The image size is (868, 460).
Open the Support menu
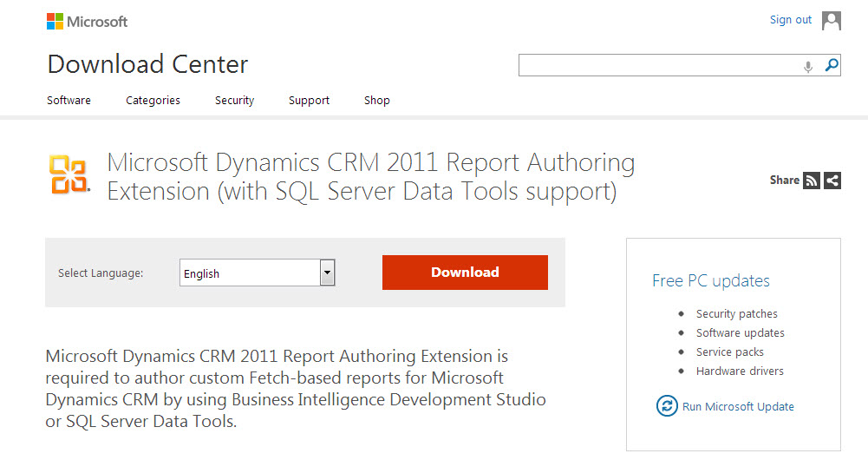click(x=309, y=101)
